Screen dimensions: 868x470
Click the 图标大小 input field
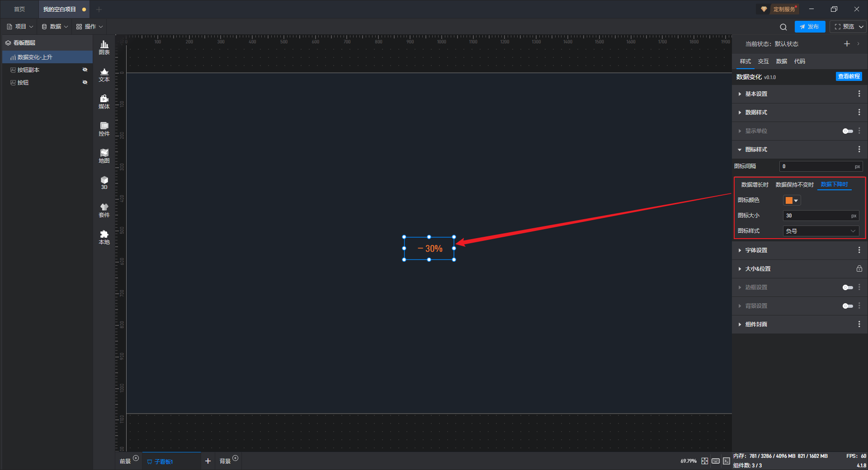(x=821, y=216)
